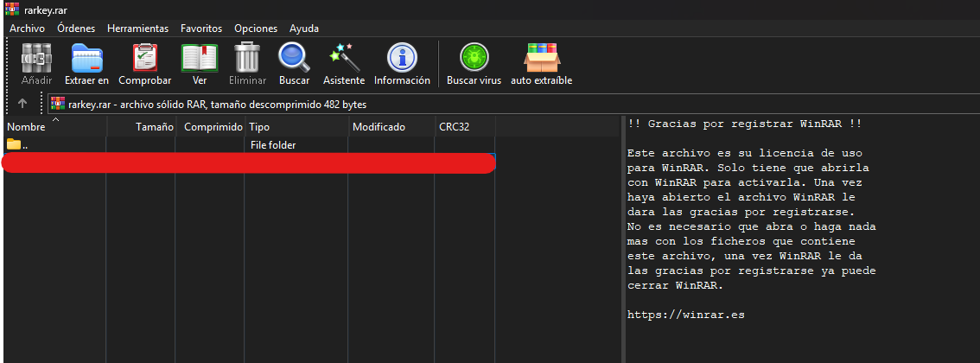Click the https://winrar.es text in comment
Viewport: 980px width, 363px height.
(x=685, y=315)
